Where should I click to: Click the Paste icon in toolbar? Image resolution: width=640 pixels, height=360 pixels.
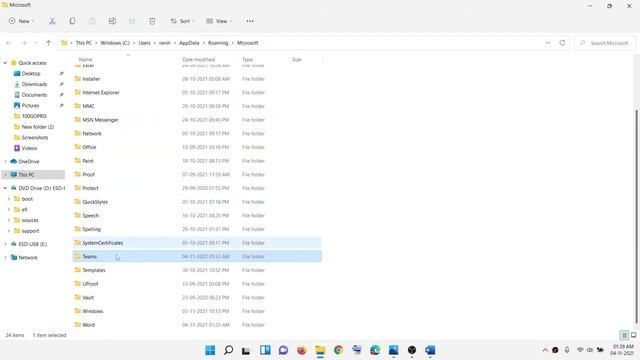pyautogui.click(x=92, y=21)
